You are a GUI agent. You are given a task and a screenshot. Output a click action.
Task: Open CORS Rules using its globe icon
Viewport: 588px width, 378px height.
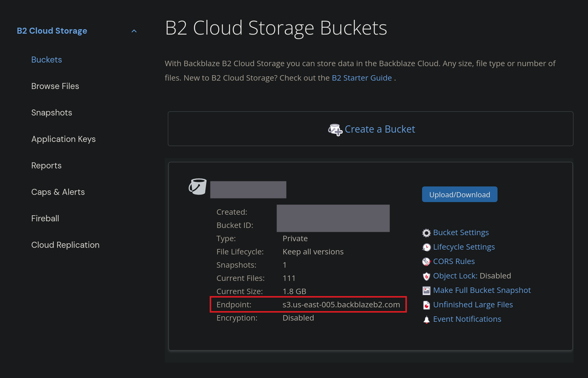coord(426,261)
